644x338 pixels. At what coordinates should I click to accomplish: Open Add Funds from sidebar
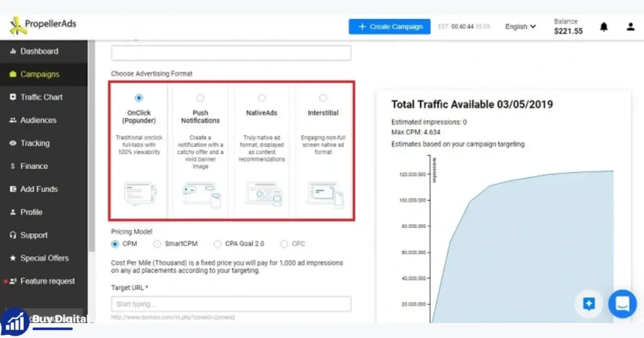coord(43,189)
